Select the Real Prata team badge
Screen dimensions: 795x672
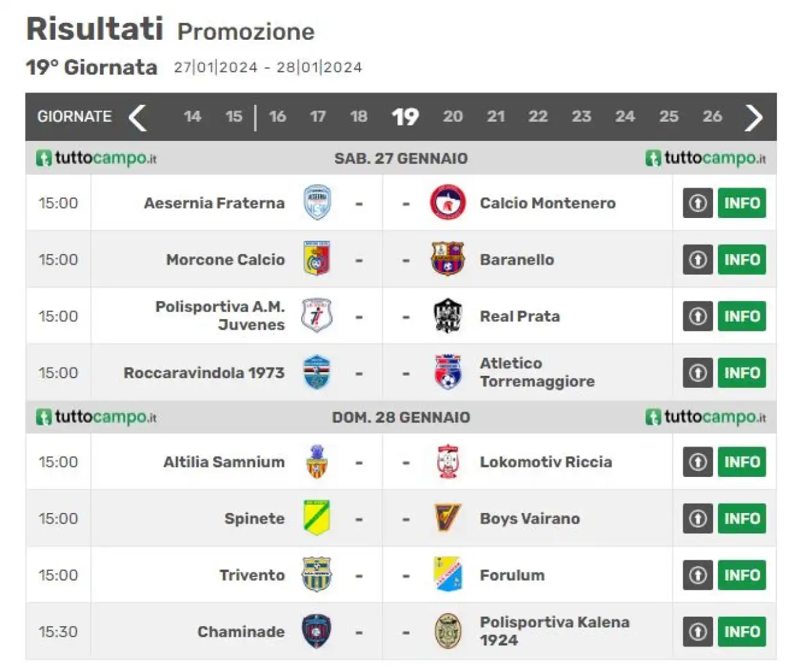coord(448,316)
